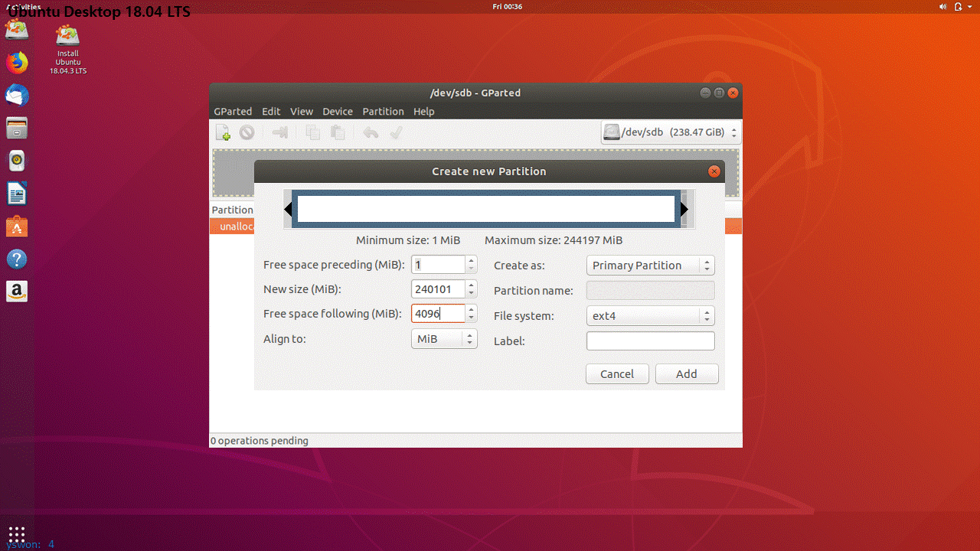Click Activities in the top bar
Screen dimensions: 980x551
tap(23, 6)
